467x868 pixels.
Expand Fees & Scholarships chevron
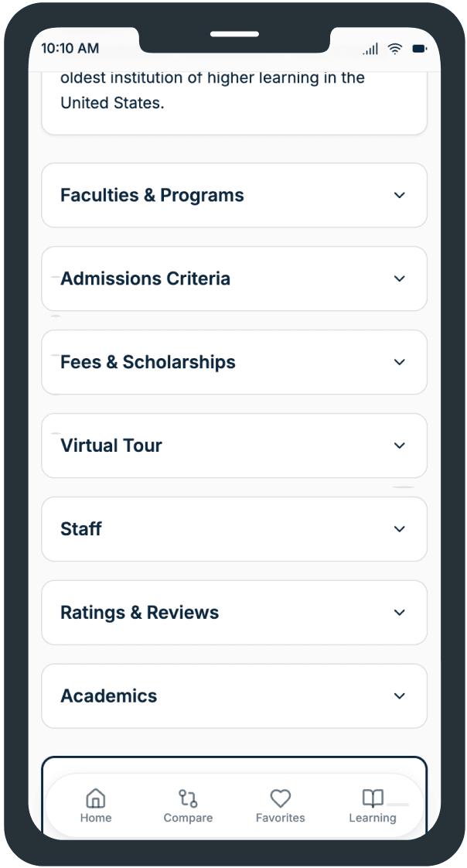click(400, 362)
